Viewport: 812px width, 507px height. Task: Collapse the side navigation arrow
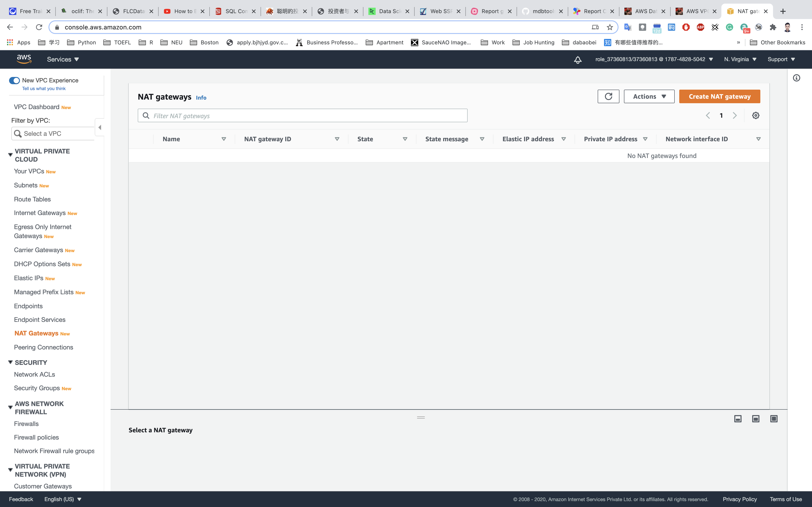pyautogui.click(x=100, y=127)
